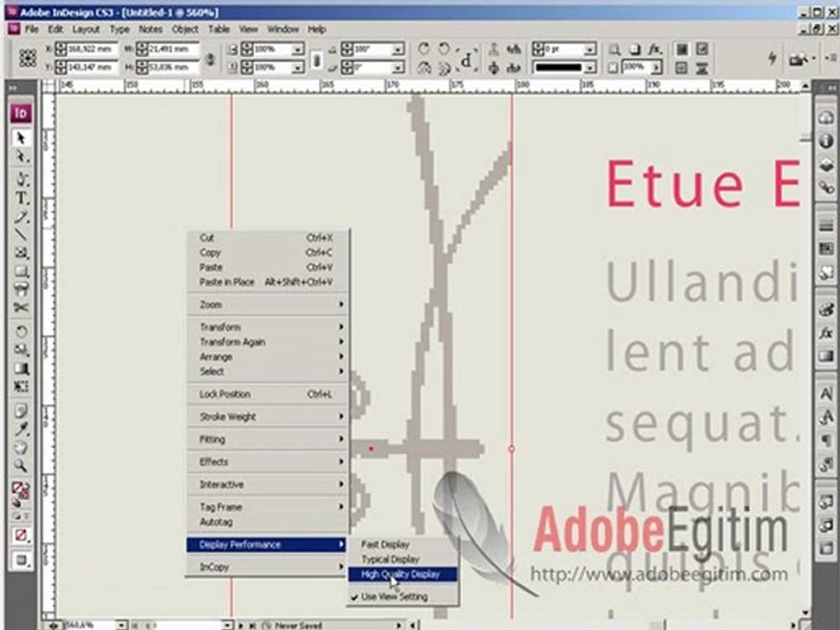Viewport: 840px width, 630px height.
Task: Open the Window menu
Action: [283, 30]
